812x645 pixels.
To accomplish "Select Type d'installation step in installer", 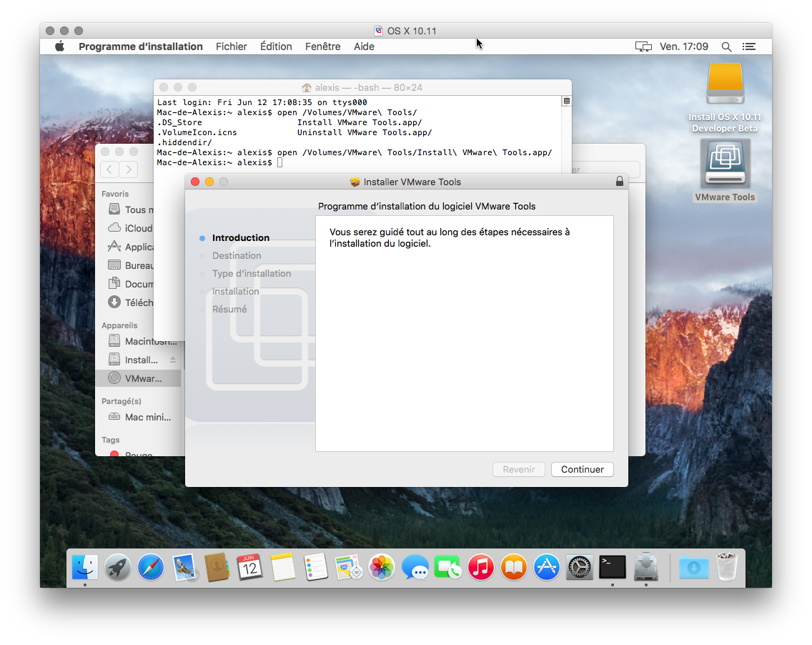I will click(252, 274).
